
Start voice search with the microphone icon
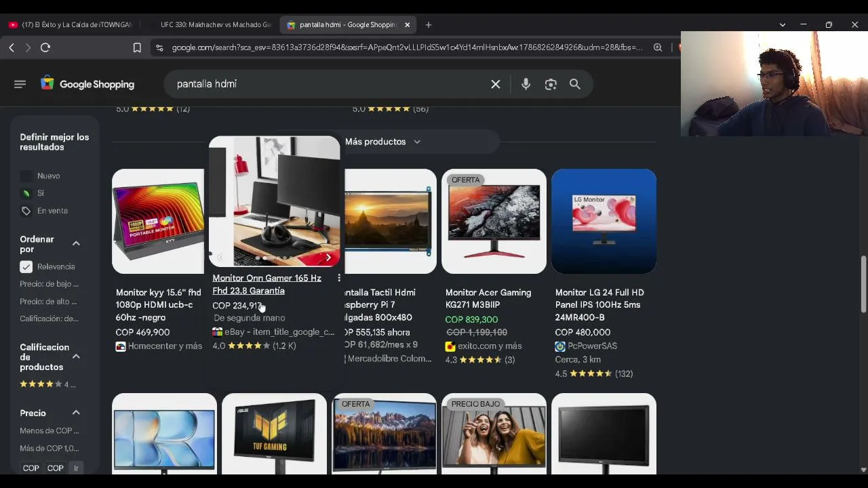click(x=526, y=84)
